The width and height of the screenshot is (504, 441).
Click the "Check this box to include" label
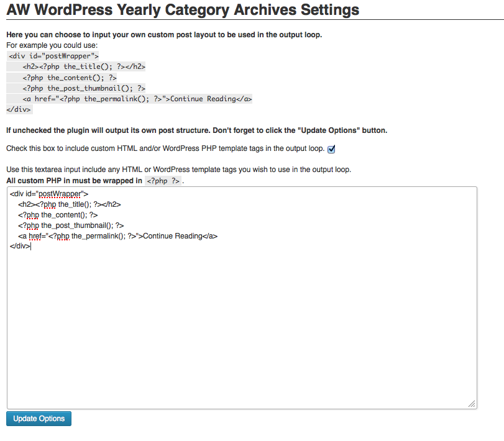click(165, 148)
